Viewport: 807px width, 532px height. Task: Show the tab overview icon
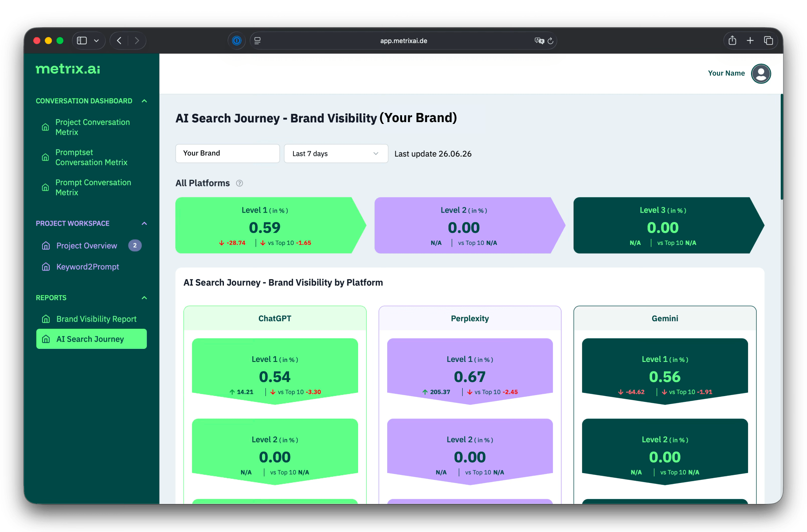point(768,41)
